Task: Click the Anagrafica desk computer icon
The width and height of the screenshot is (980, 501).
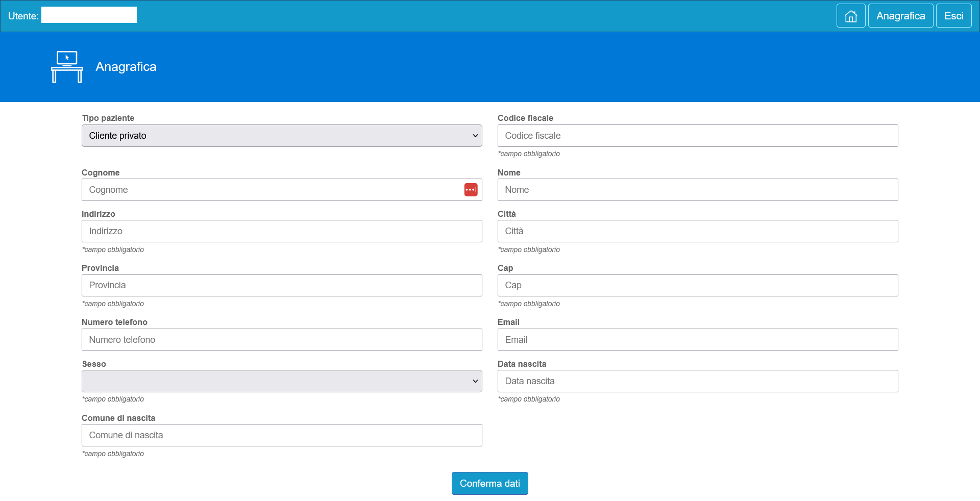Action: (67, 67)
